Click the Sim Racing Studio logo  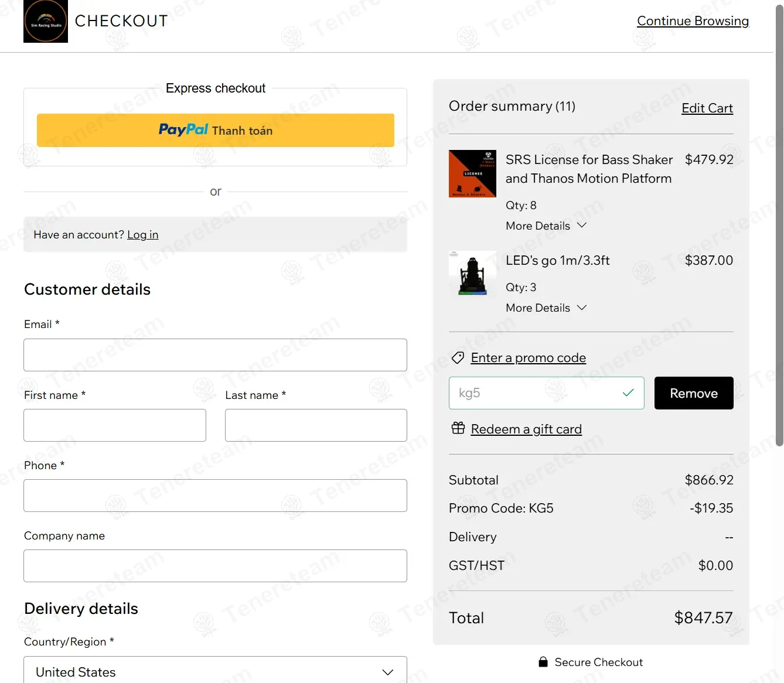coord(46,22)
